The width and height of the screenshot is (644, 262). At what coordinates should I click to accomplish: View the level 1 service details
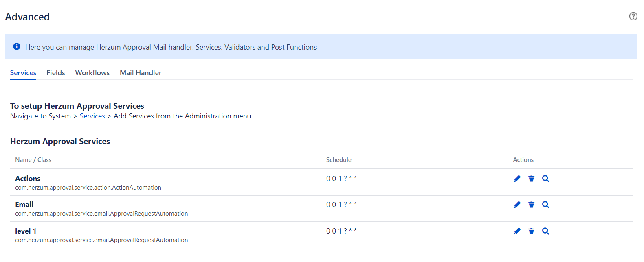[545, 231]
